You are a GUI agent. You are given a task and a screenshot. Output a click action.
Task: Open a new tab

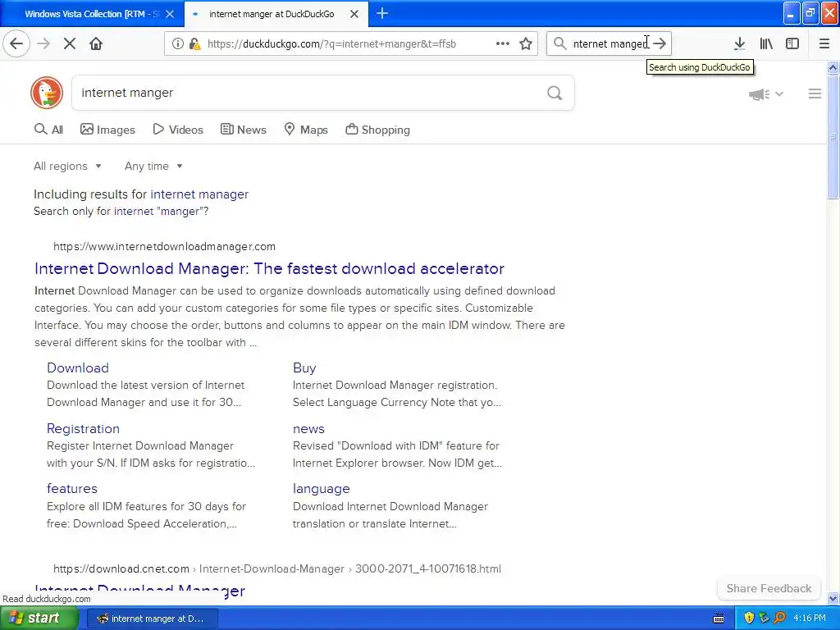pos(382,13)
